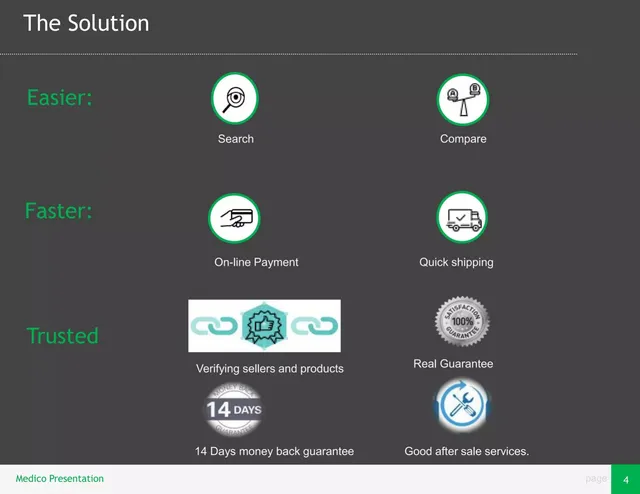Click the 'Medico Presentation' footer text
Screen dimensions: 640x494
click(x=60, y=478)
